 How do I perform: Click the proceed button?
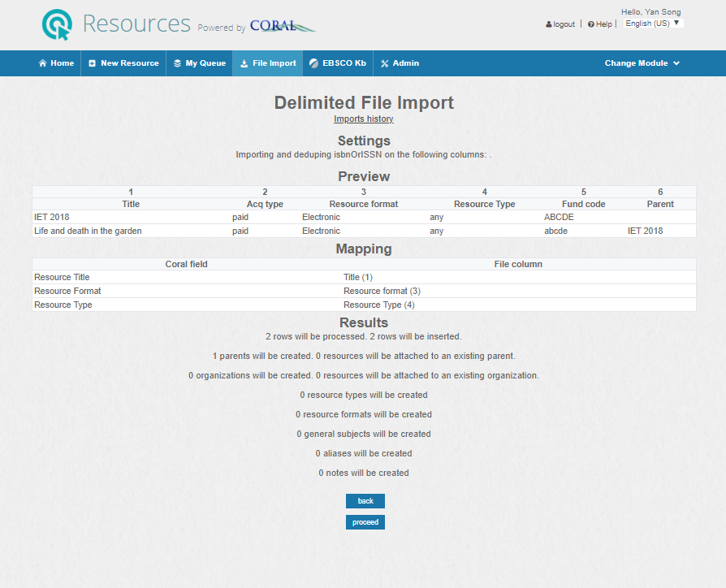(365, 522)
